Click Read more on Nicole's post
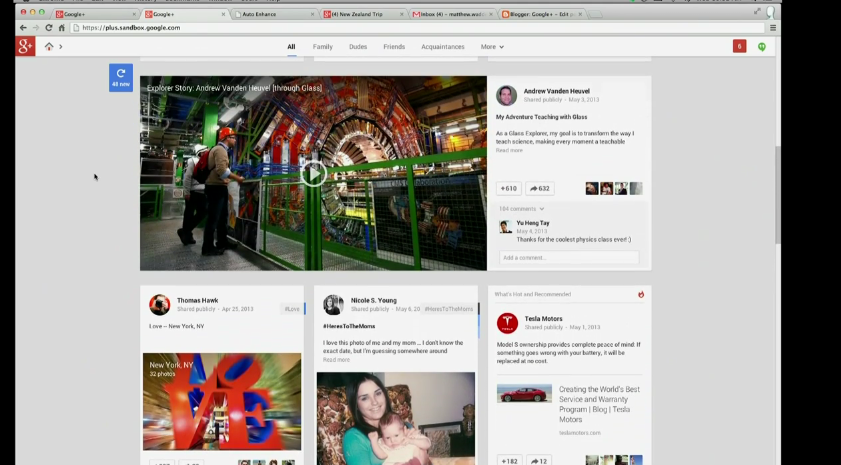This screenshot has height=465, width=841. coord(336,360)
